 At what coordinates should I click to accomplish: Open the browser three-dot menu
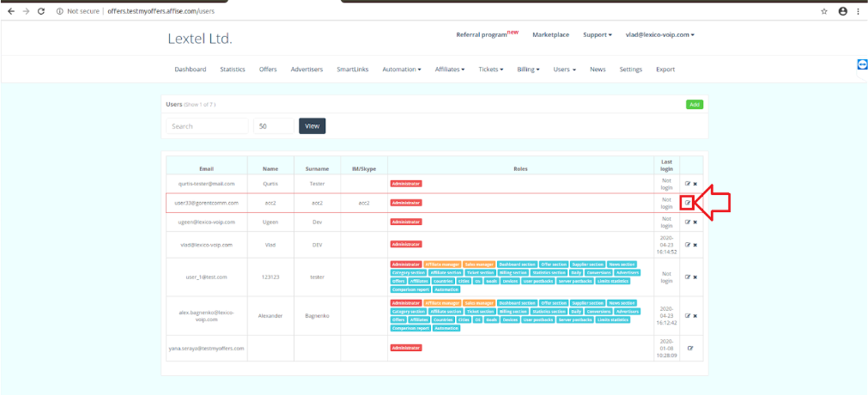click(858, 11)
